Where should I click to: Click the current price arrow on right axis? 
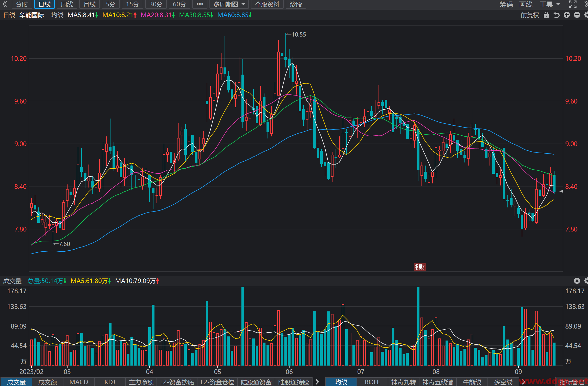(561, 191)
